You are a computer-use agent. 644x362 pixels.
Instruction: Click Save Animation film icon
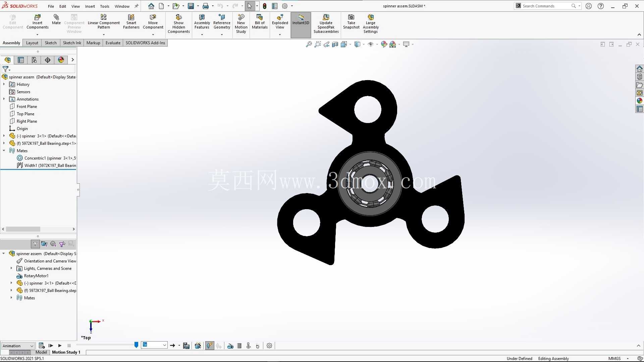pyautogui.click(x=186, y=346)
